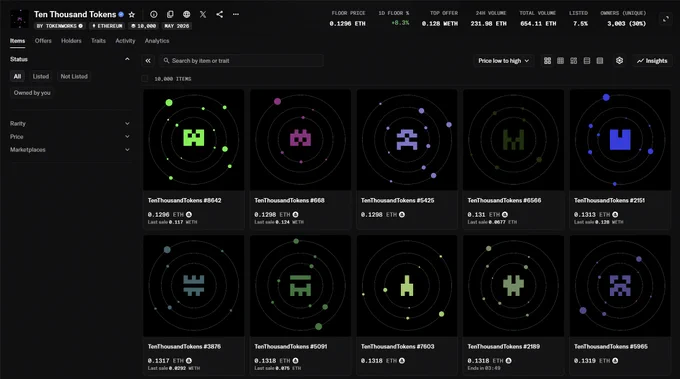Open the collection info icon
The width and height of the screenshot is (680, 379).
154,14
